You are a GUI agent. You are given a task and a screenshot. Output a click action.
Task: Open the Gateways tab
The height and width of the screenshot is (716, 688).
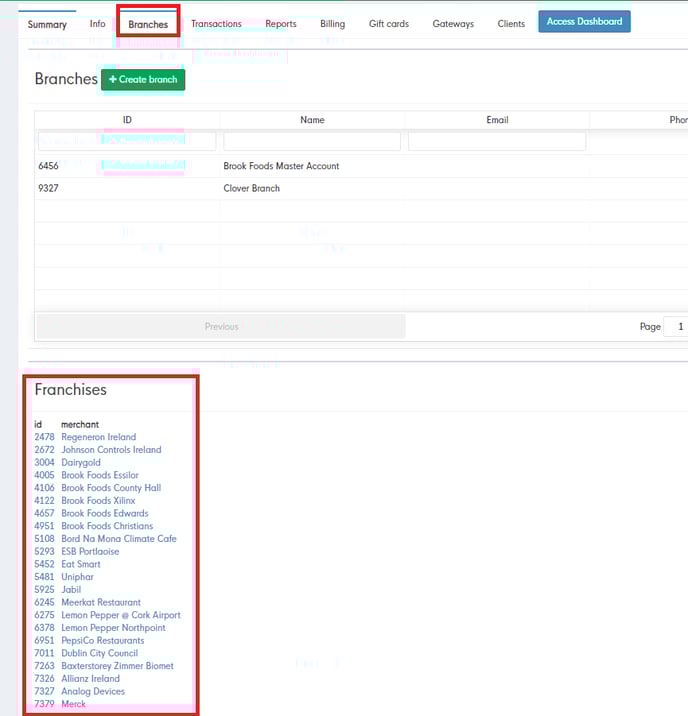[x=453, y=24]
